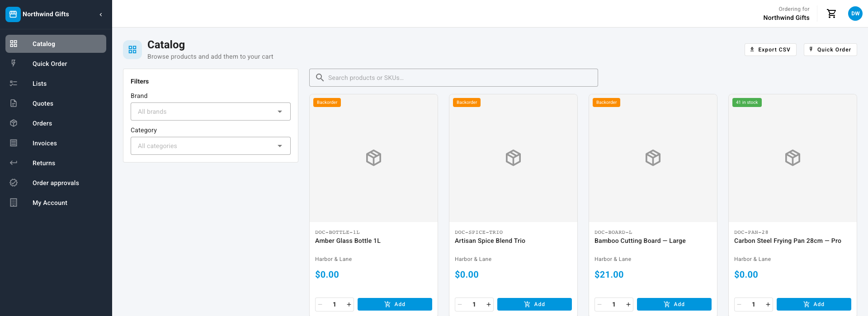Click the catalog search magnifier icon
This screenshot has height=316, width=868.
coord(320,78)
